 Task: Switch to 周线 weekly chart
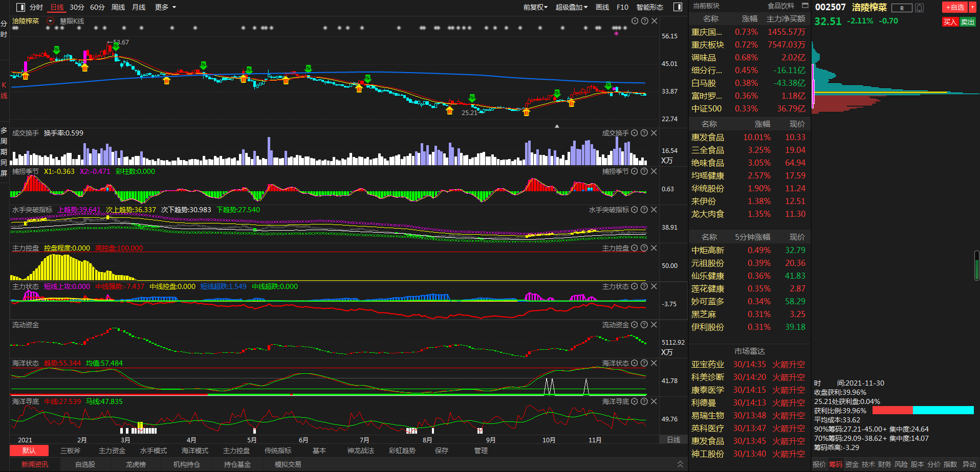tap(118, 7)
